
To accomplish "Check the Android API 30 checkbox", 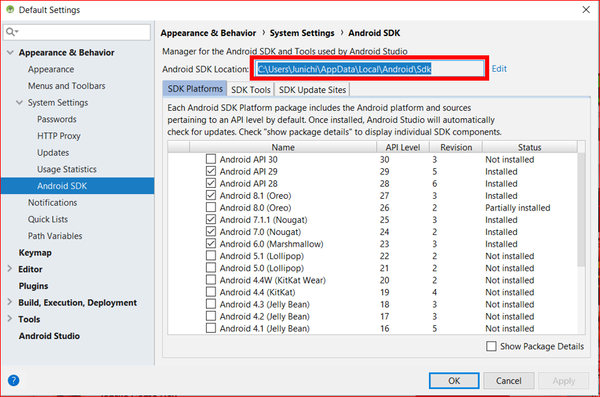I will click(211, 159).
